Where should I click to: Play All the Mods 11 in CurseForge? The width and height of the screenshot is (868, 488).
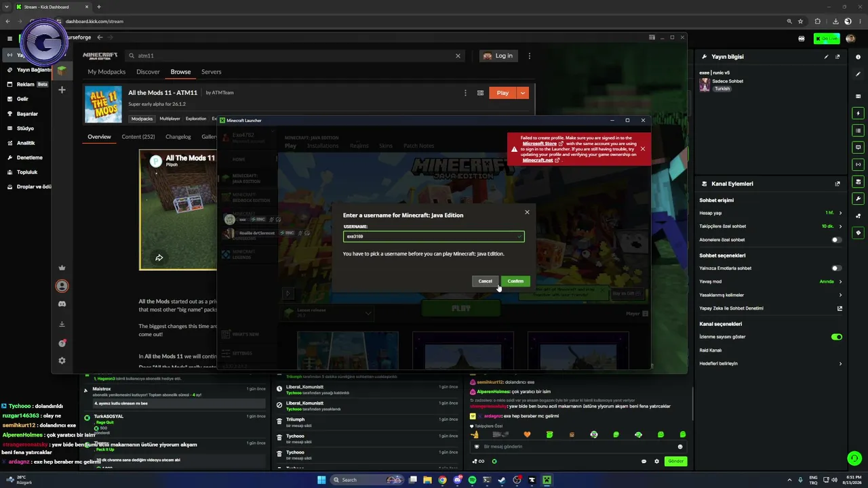pyautogui.click(x=502, y=93)
